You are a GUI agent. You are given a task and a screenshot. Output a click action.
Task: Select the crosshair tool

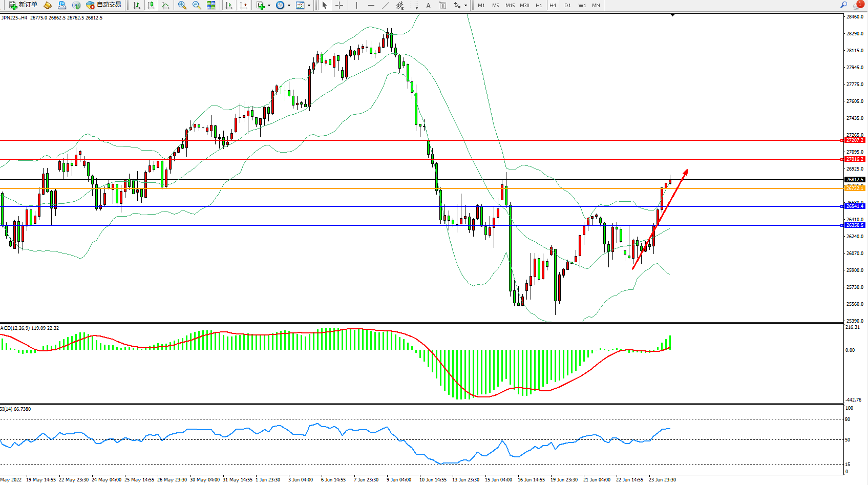[x=339, y=5]
